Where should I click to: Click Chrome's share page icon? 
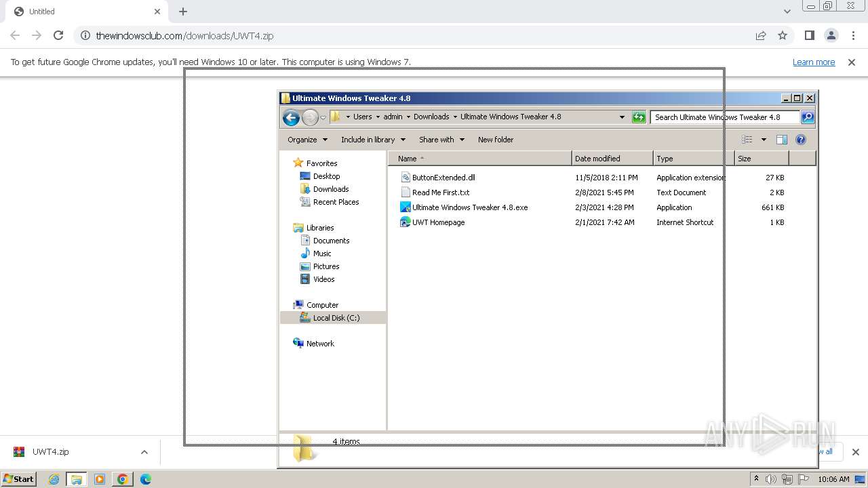[x=761, y=35]
